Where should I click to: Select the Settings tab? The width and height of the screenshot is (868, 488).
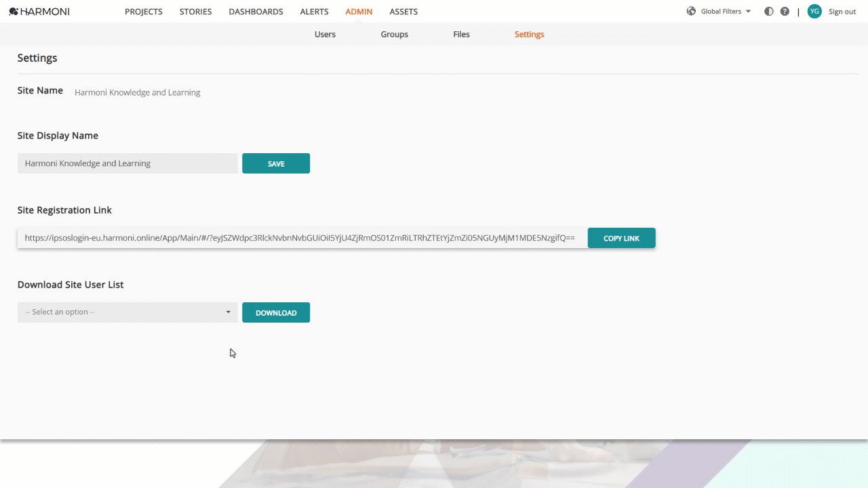(x=529, y=35)
